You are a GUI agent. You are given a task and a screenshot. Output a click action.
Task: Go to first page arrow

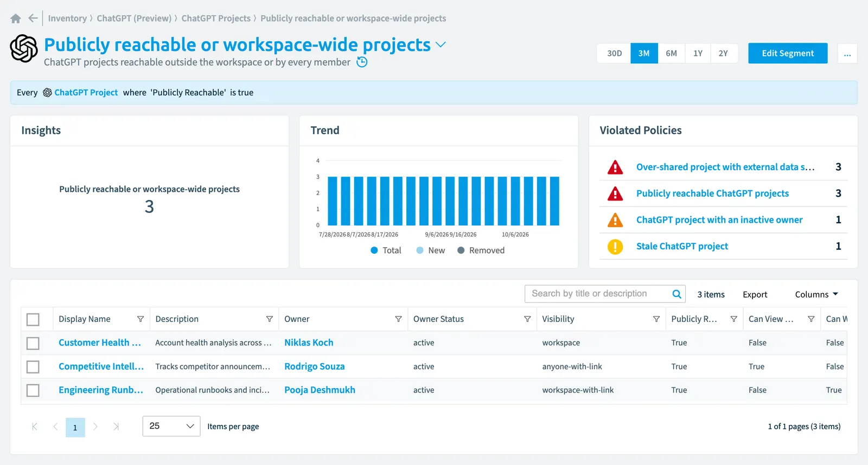[x=35, y=427]
